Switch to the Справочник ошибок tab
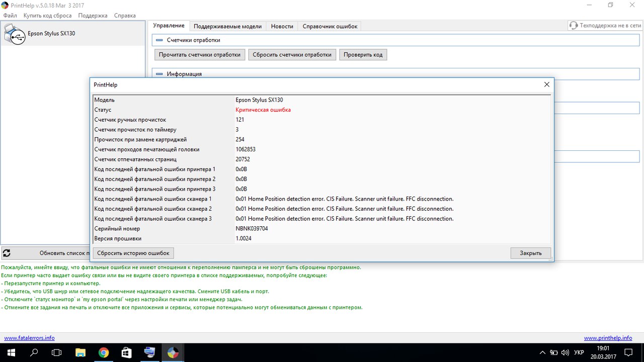Screen dimensions: 644x362 330,26
